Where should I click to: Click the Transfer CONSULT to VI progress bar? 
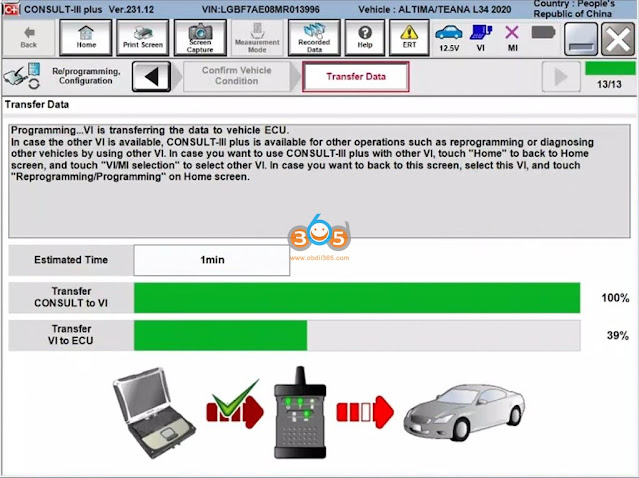point(357,298)
